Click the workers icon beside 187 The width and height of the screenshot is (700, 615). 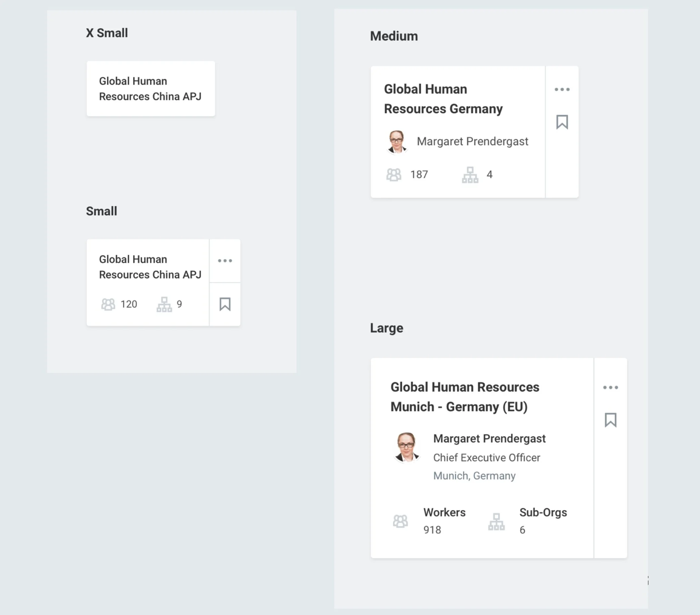point(394,175)
